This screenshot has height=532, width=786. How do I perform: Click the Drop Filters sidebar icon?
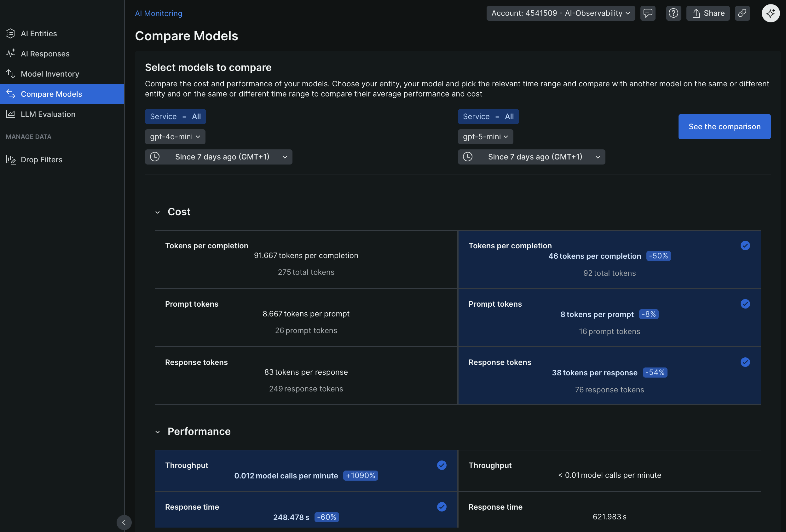point(10,160)
